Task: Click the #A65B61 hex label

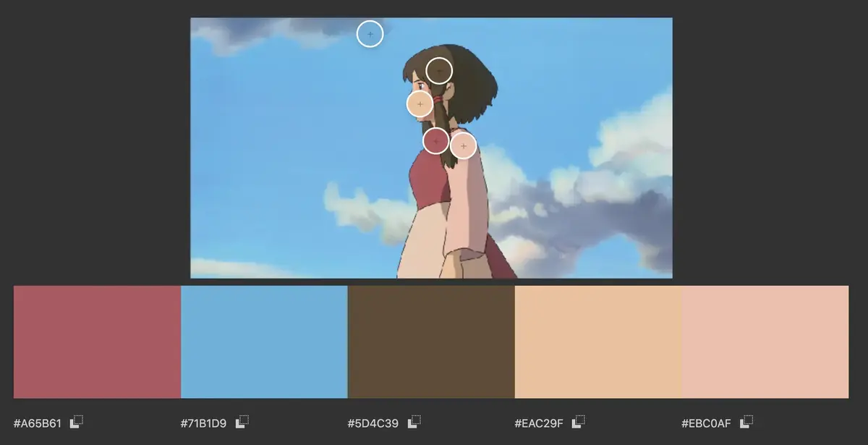Action: pos(38,422)
